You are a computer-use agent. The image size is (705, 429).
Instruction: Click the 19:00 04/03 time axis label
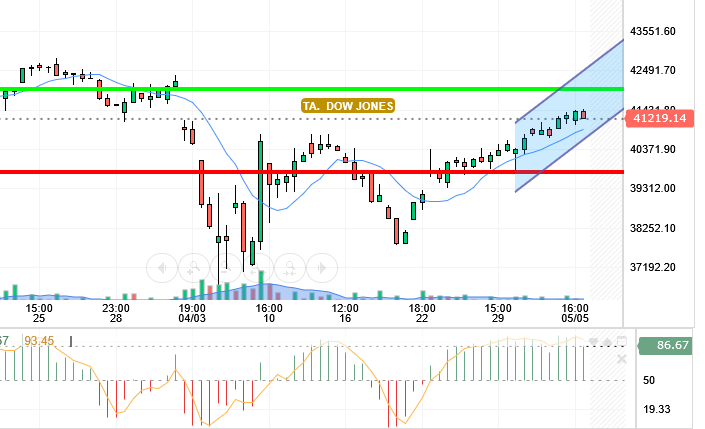pyautogui.click(x=192, y=313)
